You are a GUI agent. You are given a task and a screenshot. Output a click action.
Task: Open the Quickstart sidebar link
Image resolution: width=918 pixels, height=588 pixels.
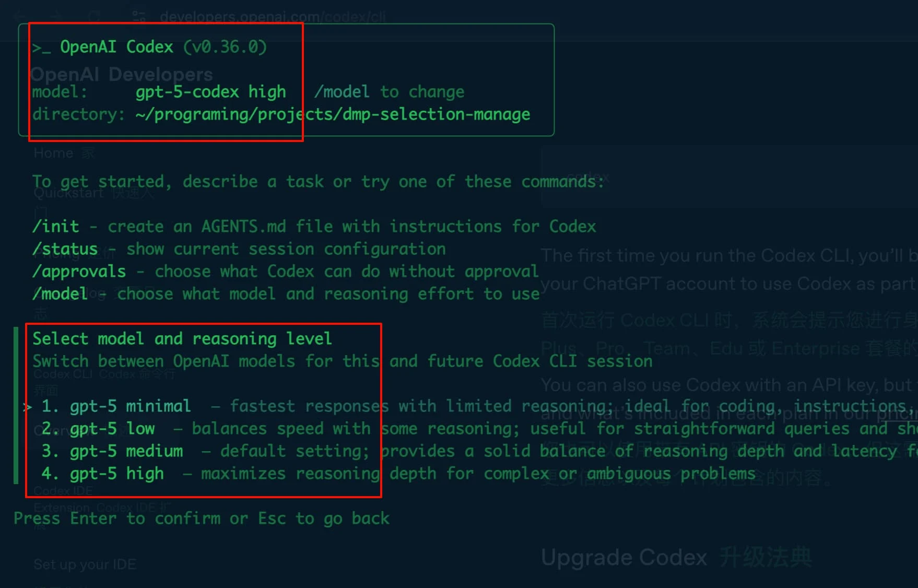click(x=68, y=193)
